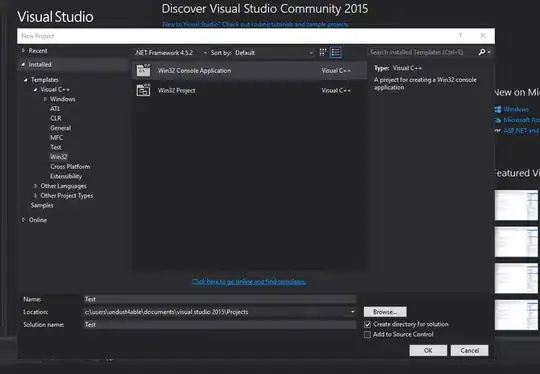Click the project Name input field

tap(220, 299)
